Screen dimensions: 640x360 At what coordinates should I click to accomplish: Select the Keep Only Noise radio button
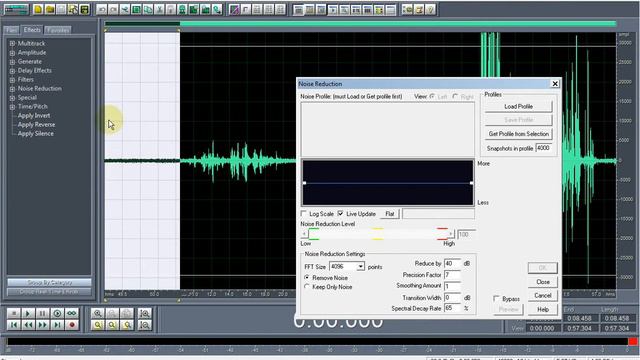click(x=307, y=287)
